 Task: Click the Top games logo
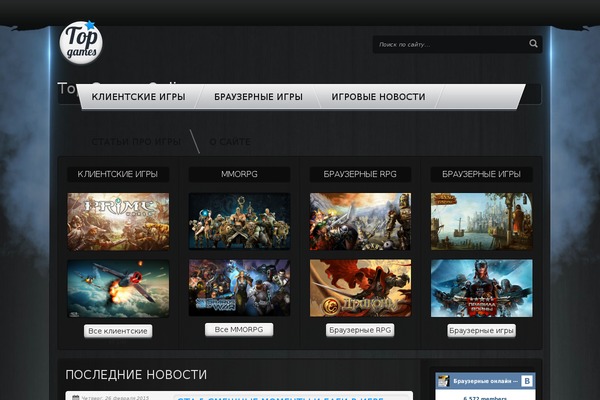click(x=81, y=42)
